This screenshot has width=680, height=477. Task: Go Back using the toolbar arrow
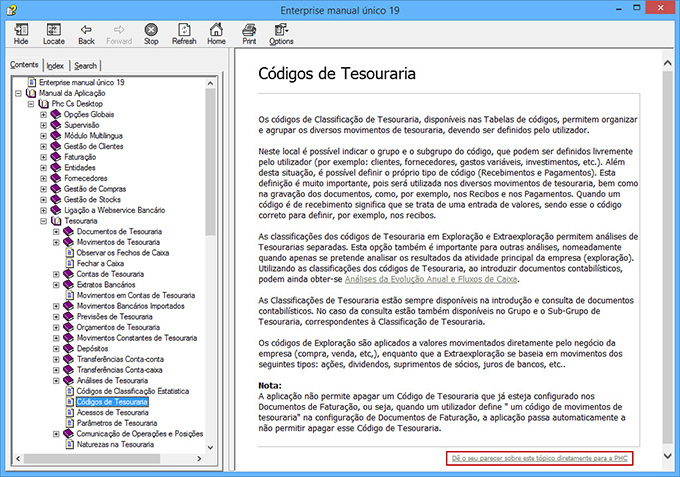point(86,34)
